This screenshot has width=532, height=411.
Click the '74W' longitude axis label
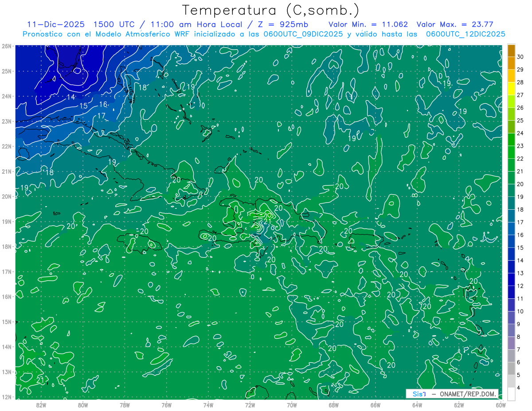click(x=208, y=405)
